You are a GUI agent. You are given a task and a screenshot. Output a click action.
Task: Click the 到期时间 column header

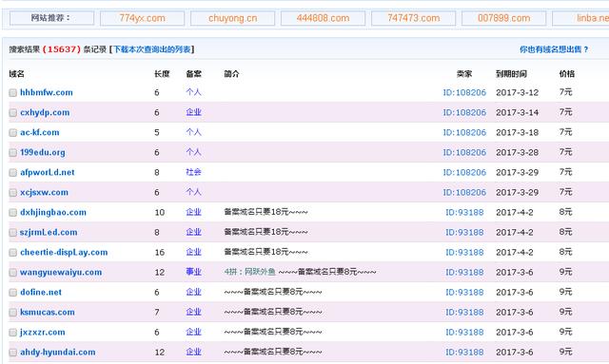(511, 74)
